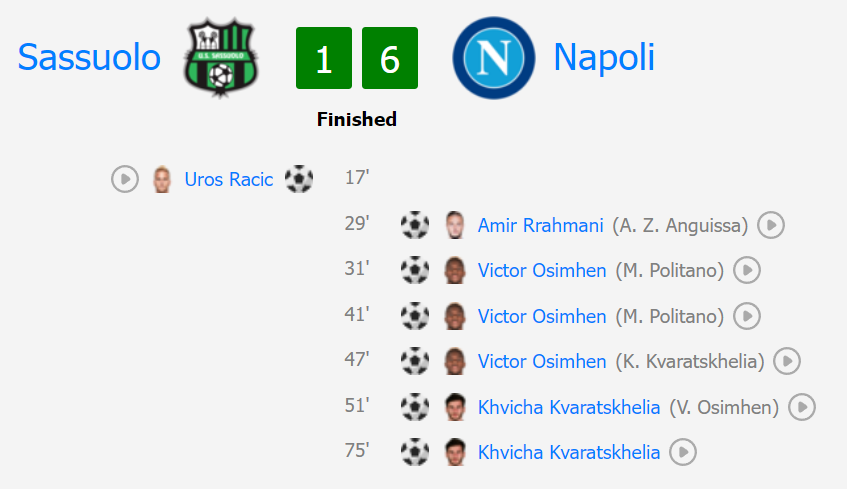
Task: Select Victor Osimhen at 31 minutes
Action: (542, 270)
